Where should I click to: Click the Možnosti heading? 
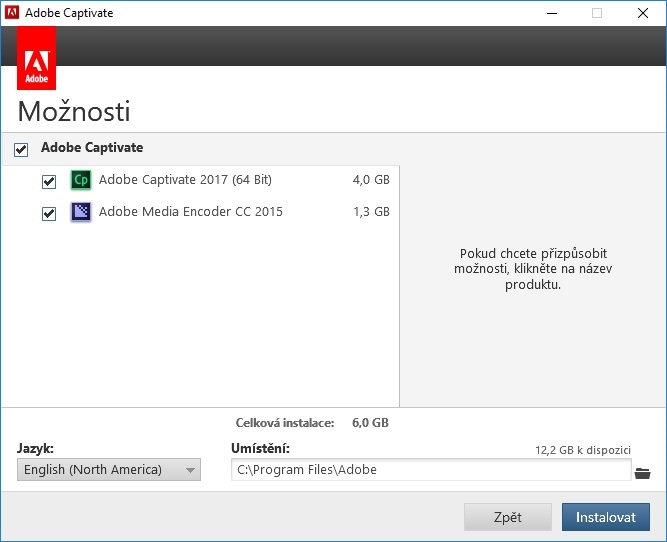[74, 111]
